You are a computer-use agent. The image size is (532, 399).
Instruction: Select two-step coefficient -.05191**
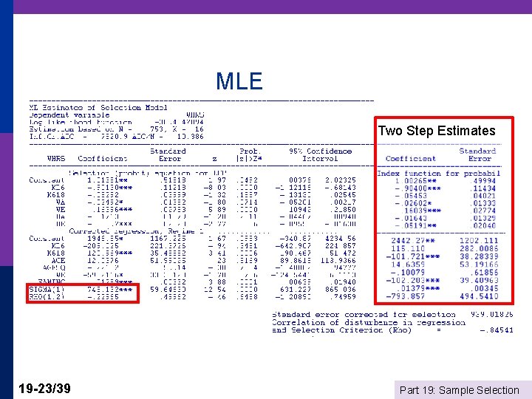(415, 225)
